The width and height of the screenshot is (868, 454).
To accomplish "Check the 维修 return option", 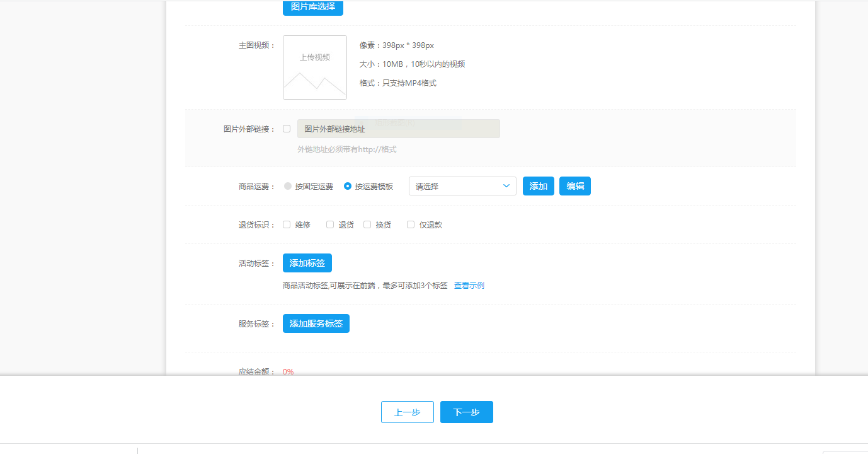I will (x=287, y=224).
